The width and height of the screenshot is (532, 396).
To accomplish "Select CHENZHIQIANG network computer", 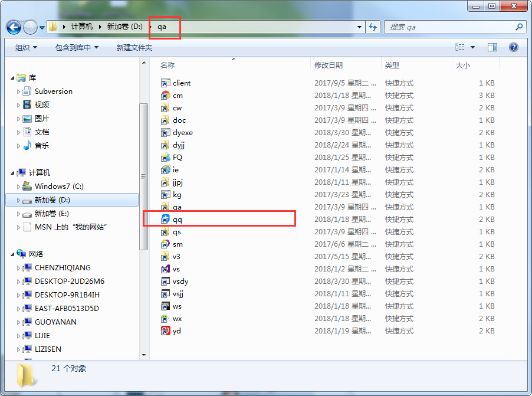I will [63, 268].
